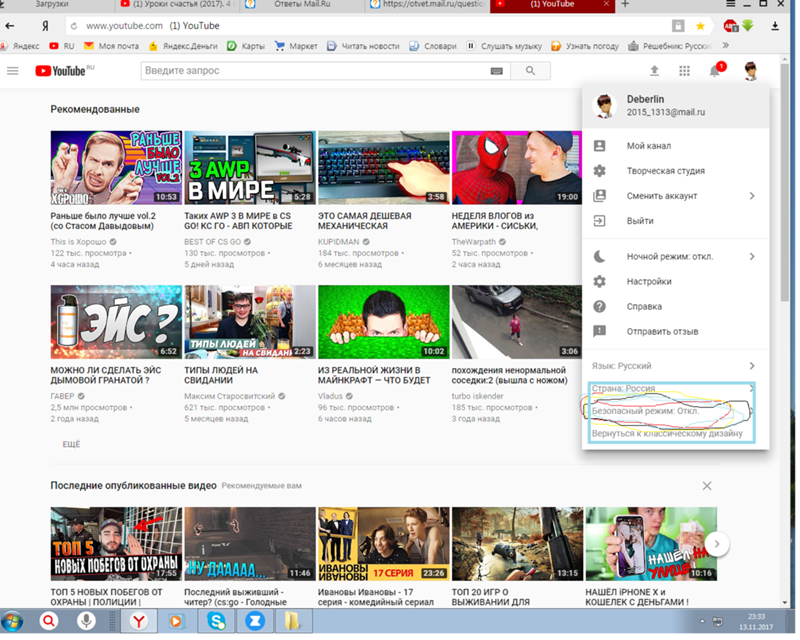This screenshot has width=800, height=640.
Task: Open 'This is Хорошо' channel link
Action: [x=78, y=242]
